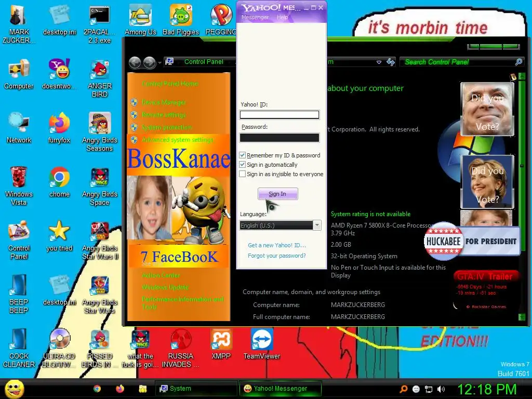The width and height of the screenshot is (532, 399).
Task: Click the volume speaker tray icon
Action: click(441, 389)
